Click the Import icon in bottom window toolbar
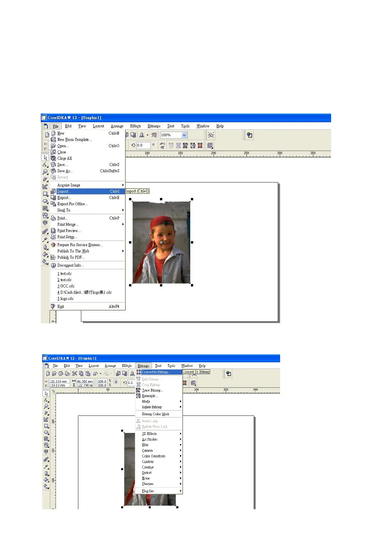Screen dimensions: 392x554 tap(118, 373)
